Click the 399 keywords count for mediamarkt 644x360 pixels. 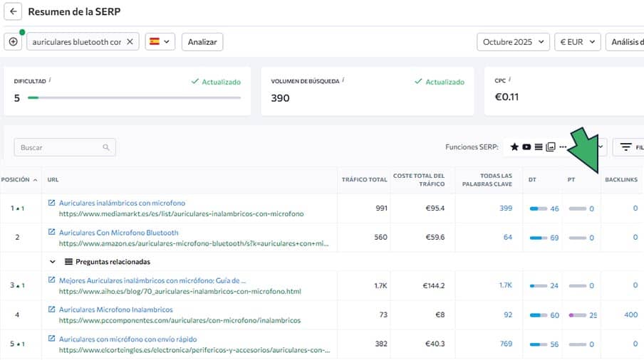click(506, 208)
